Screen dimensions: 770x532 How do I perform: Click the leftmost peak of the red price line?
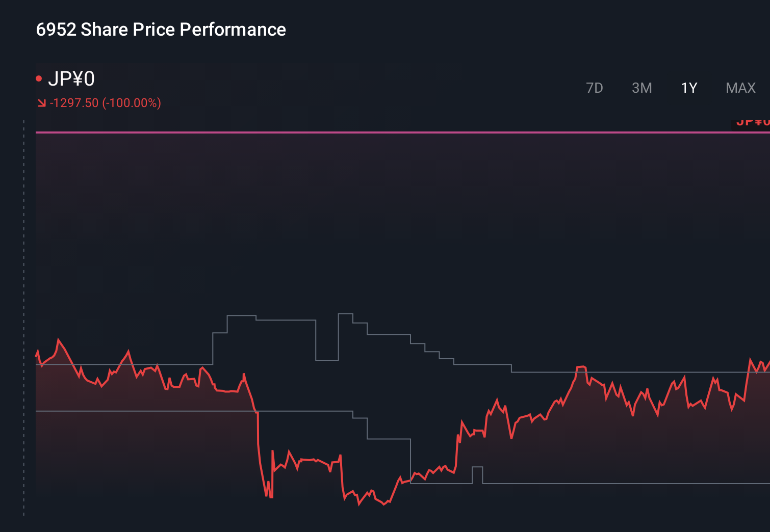pos(59,338)
